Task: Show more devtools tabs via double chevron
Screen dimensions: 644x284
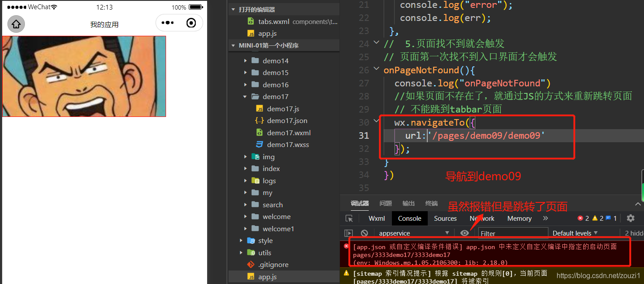Action: click(x=545, y=218)
